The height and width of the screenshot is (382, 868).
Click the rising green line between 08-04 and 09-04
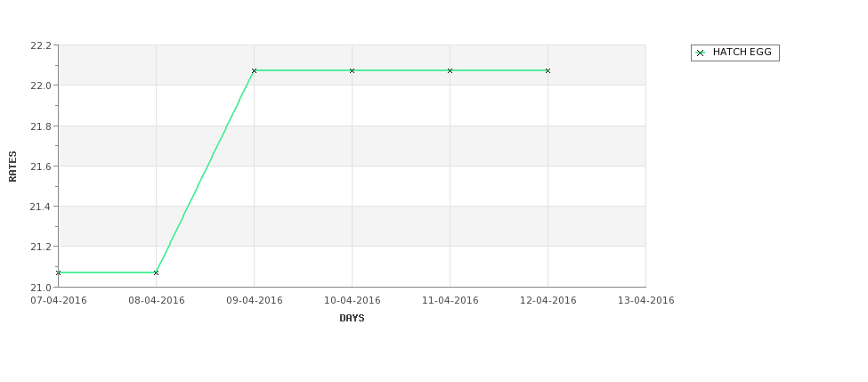pyautogui.click(x=205, y=172)
